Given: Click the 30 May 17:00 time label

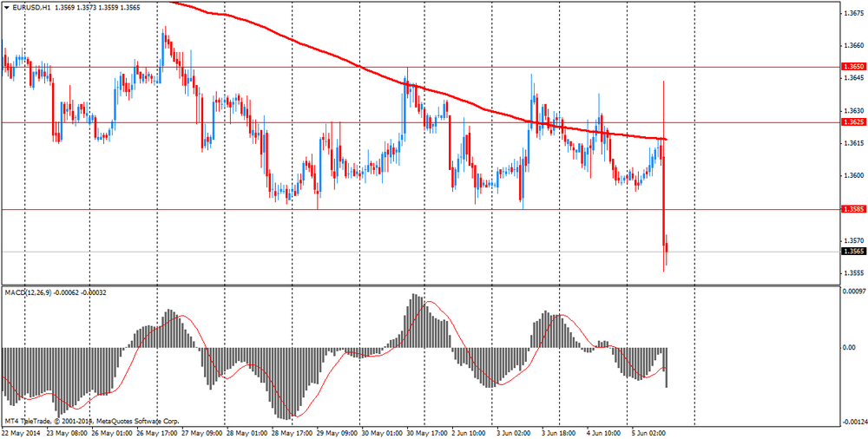Looking at the screenshot, I should point(427,431).
